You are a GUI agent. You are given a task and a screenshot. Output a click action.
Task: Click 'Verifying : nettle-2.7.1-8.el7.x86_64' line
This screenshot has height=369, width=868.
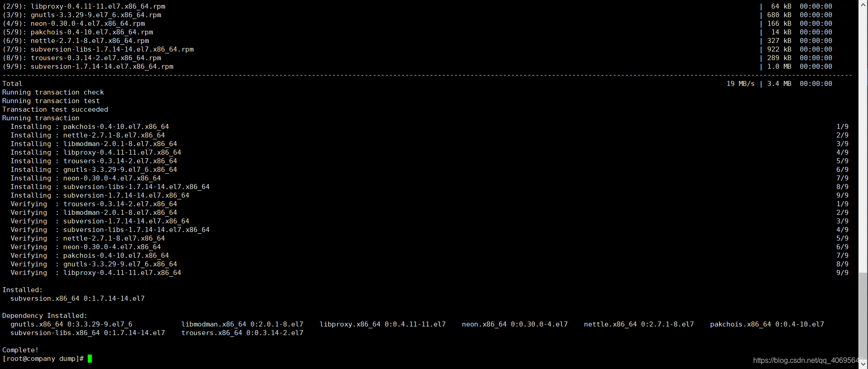pyautogui.click(x=88, y=238)
